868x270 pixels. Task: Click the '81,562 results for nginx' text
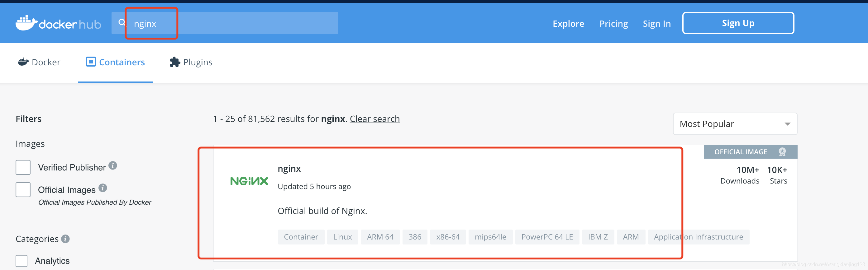(x=297, y=119)
